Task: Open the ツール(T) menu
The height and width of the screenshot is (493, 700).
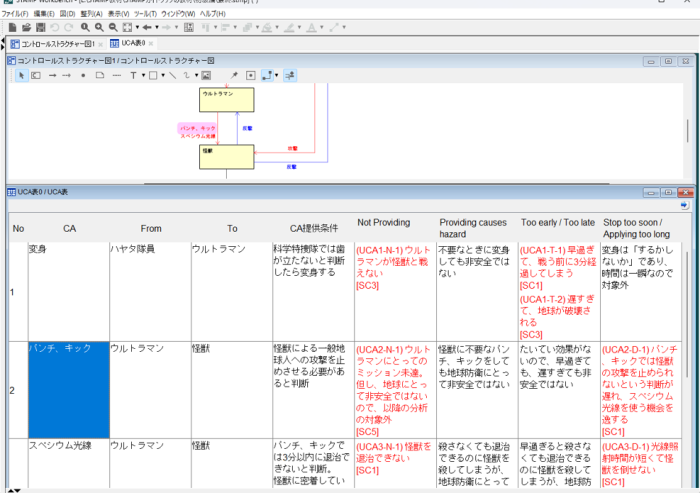Action: point(145,14)
